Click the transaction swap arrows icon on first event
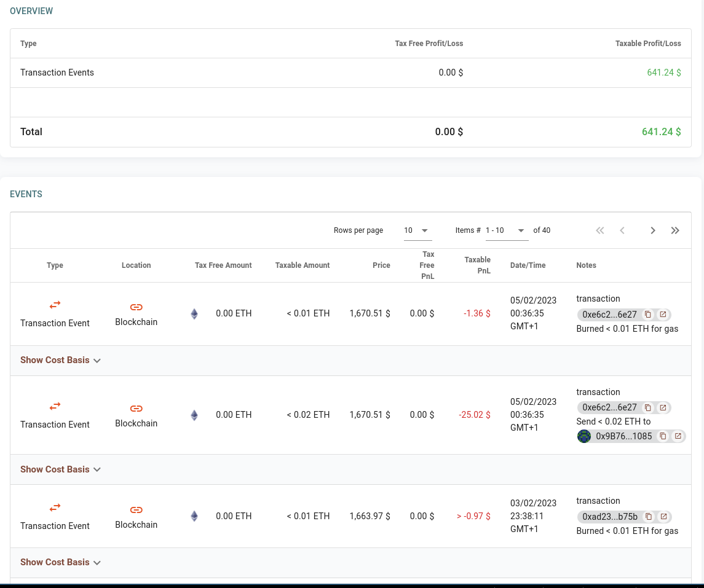Screen dimensions: 704x588 [x=55, y=305]
